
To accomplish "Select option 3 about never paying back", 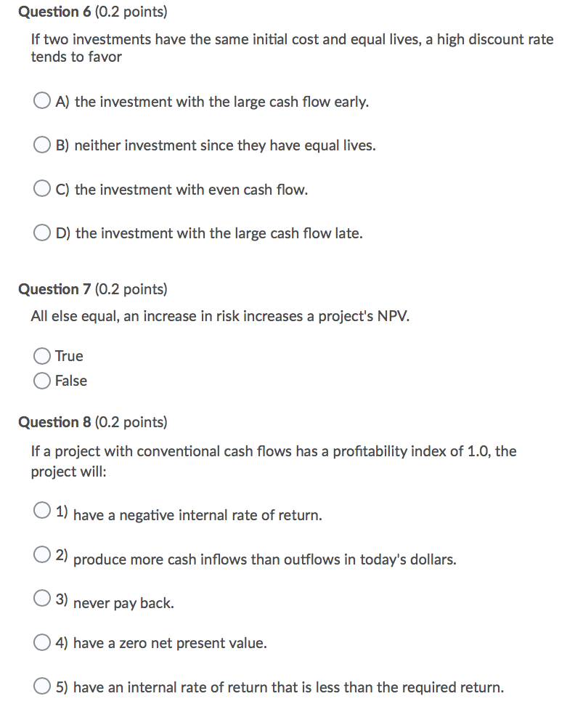I will (41, 597).
